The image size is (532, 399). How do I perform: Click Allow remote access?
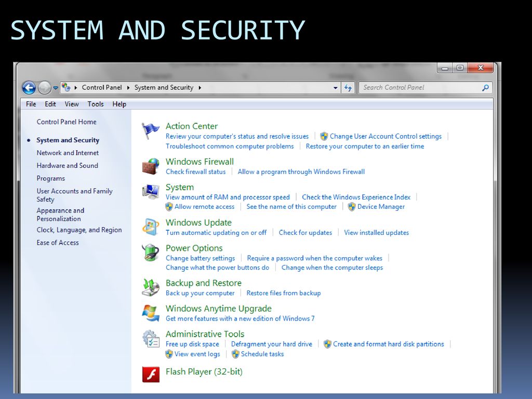tap(204, 207)
